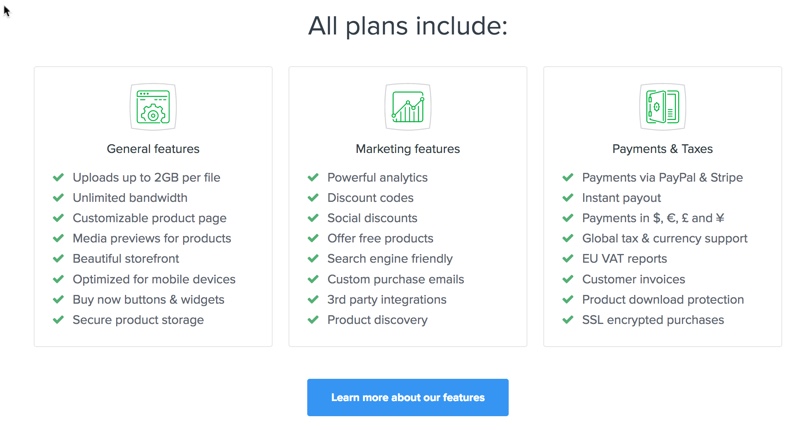Image resolution: width=800 pixels, height=430 pixels.
Task: Click the Unlimited bandwidth list item
Action: (130, 198)
